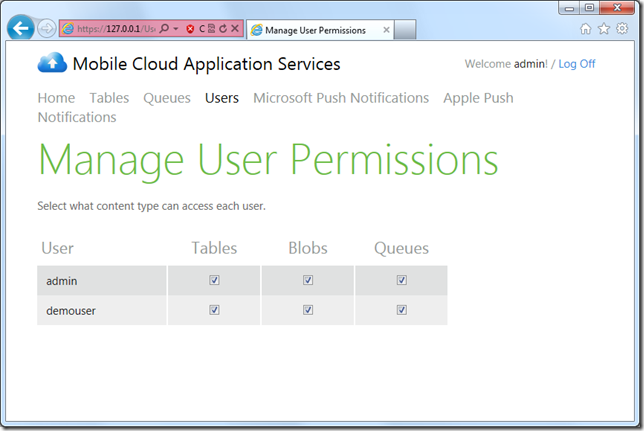Image resolution: width=644 pixels, height=431 pixels.
Task: Open the Tools gear menu
Action: 622,28
